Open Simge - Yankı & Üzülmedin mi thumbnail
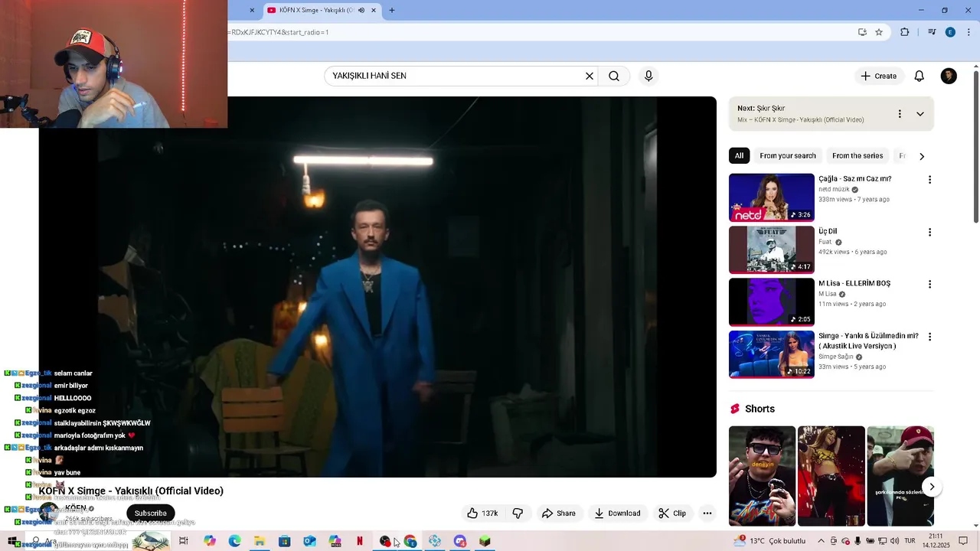Viewport: 980px width, 551px height. 771,354
